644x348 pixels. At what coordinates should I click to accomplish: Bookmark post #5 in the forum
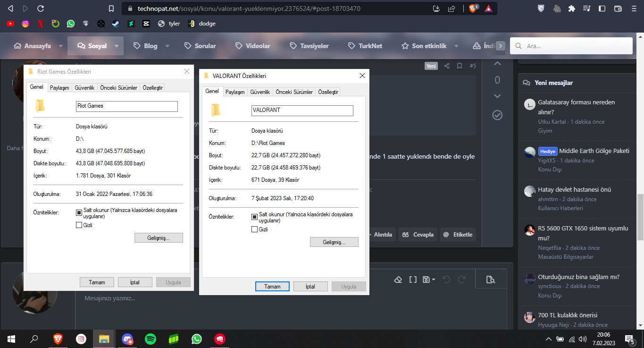coord(460,66)
